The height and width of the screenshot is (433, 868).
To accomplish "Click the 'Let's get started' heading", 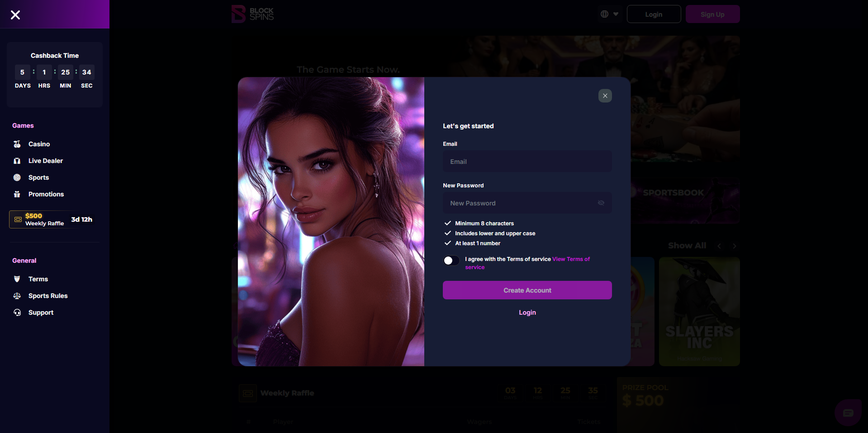I will pyautogui.click(x=468, y=126).
